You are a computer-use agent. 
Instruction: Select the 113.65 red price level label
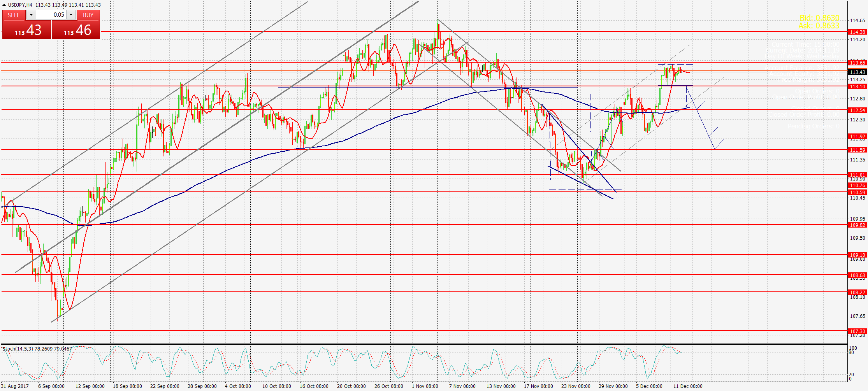click(857, 63)
